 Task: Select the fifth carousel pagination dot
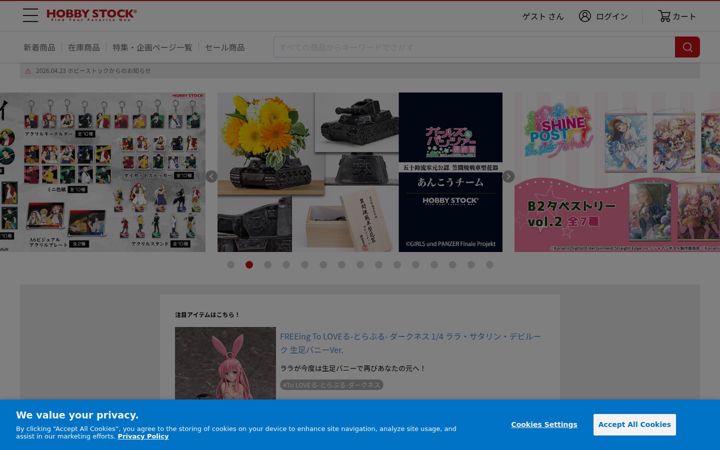pos(304,265)
